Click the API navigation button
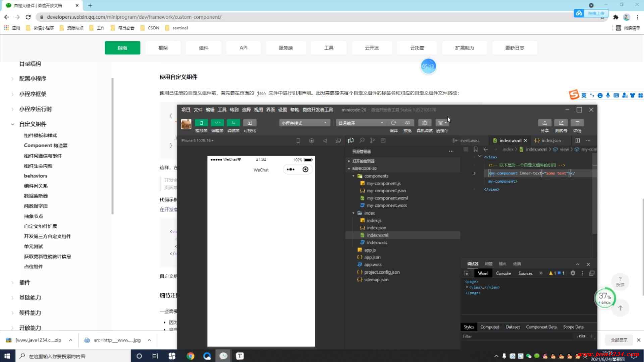 (x=244, y=48)
